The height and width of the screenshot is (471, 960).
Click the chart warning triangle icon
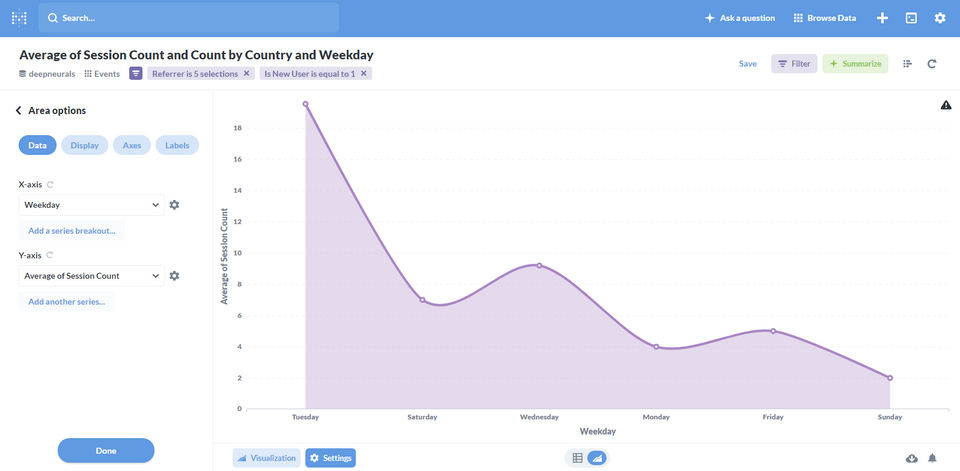pyautogui.click(x=946, y=105)
